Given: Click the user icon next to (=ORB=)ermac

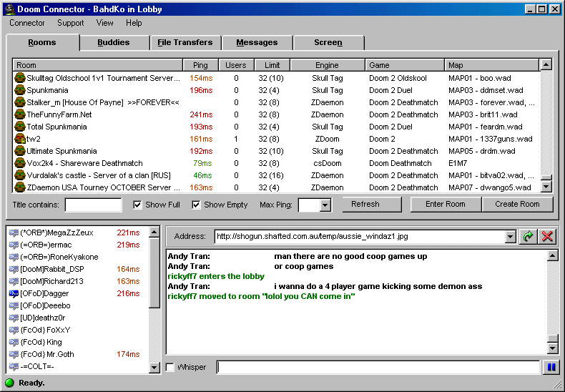Looking at the screenshot, I should 14,245.
